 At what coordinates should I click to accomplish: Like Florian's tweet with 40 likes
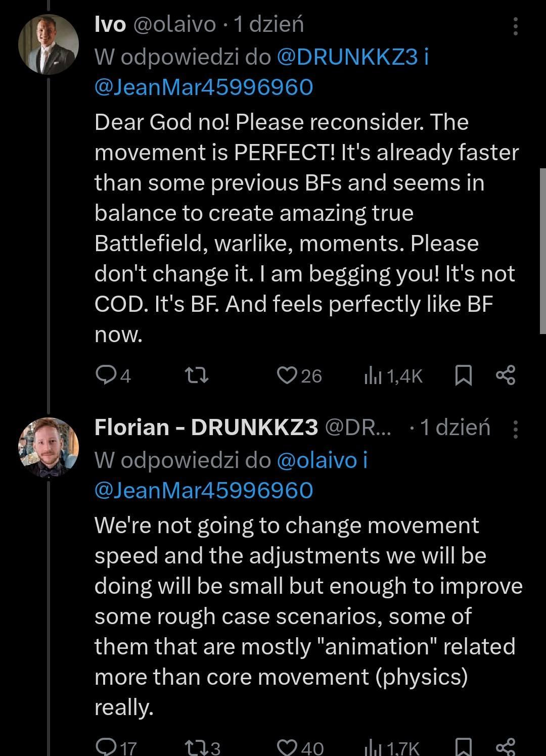point(288,747)
